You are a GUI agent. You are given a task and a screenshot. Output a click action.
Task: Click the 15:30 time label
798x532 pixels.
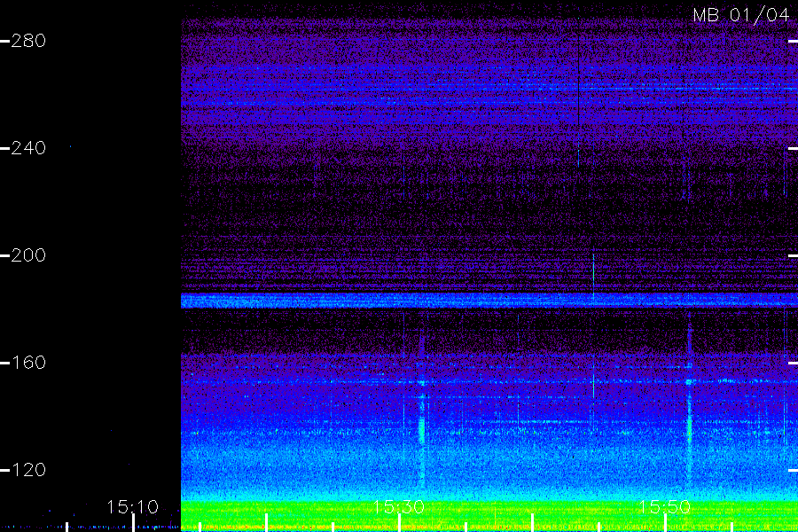[x=398, y=507]
